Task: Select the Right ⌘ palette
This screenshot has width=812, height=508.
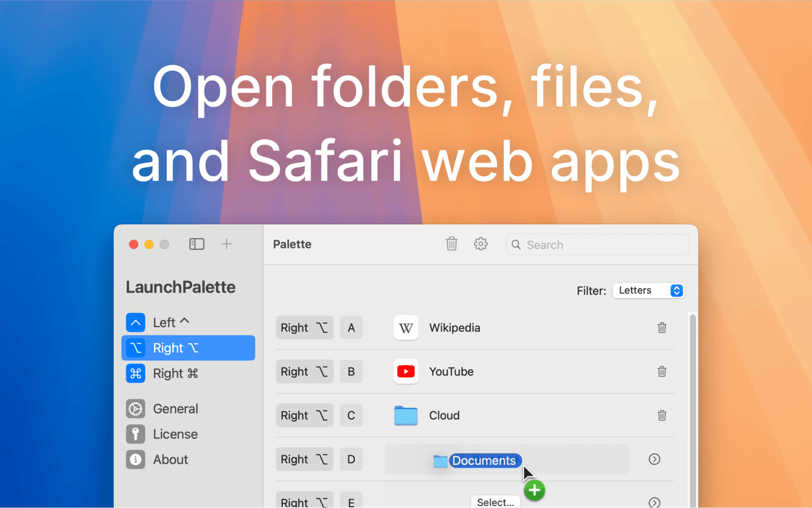Action: (x=188, y=373)
